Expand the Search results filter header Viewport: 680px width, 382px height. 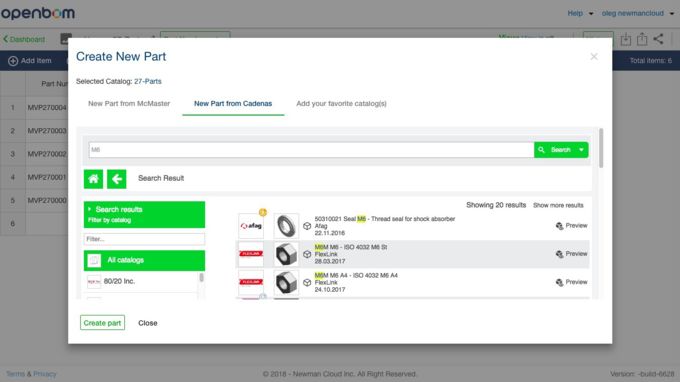pos(144,215)
